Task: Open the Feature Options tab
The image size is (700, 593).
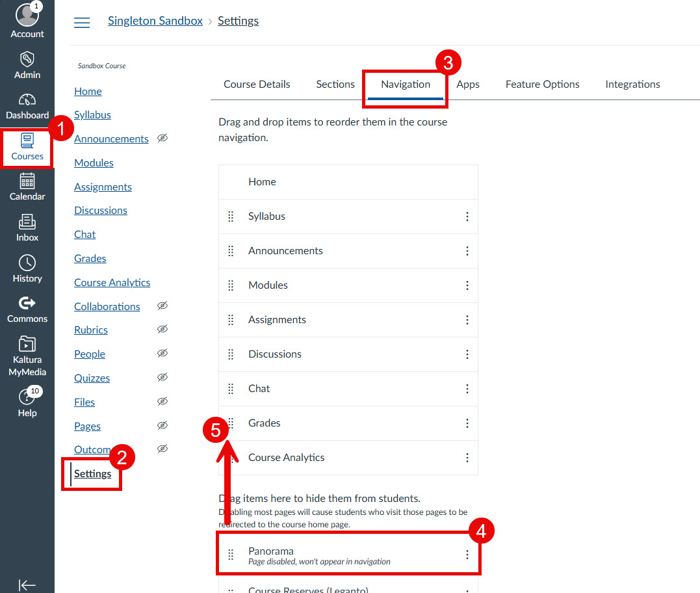Action: tap(542, 84)
